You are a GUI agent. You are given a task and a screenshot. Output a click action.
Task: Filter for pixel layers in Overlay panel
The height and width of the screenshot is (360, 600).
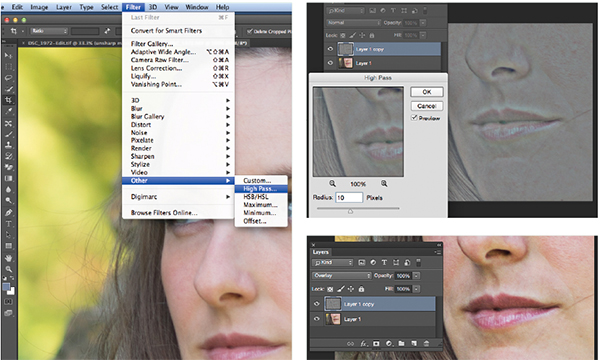pos(361,262)
